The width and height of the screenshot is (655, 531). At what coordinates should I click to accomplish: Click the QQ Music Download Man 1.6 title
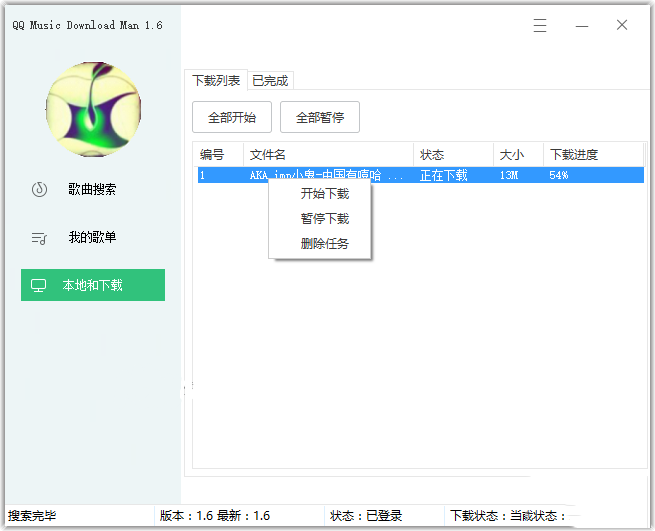(87, 25)
